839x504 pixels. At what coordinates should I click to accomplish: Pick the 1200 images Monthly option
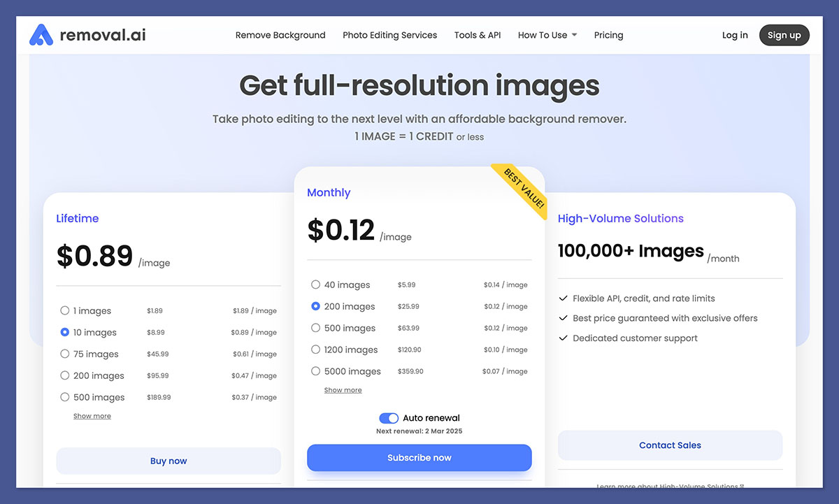(x=315, y=349)
